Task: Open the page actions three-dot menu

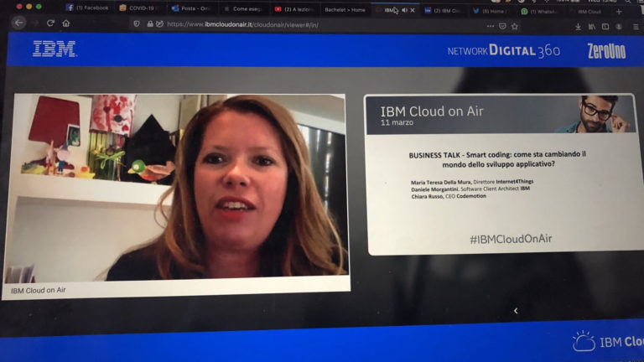Action: [x=491, y=26]
